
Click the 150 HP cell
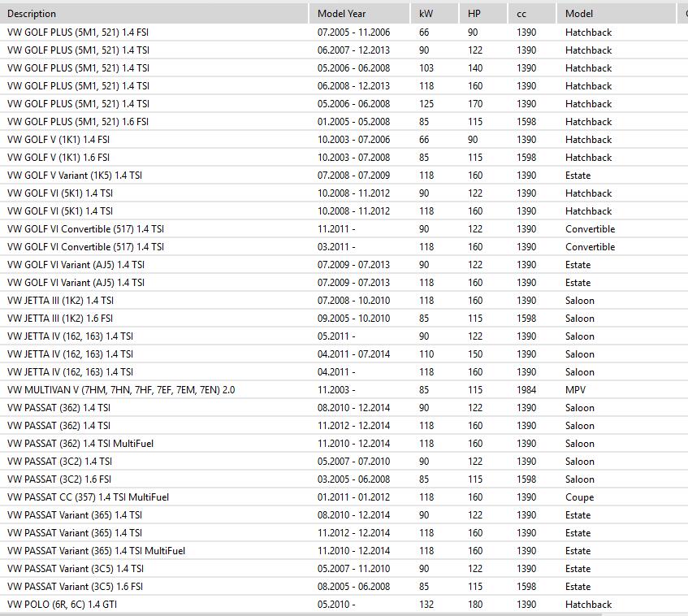pos(475,354)
